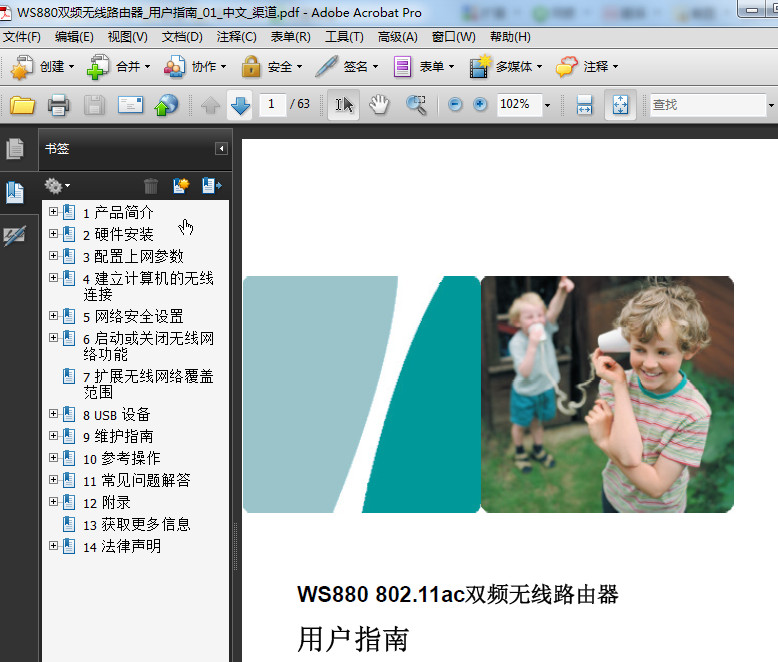Expand bookmark 14 法律声明
This screenshot has height=662, width=778.
tap(53, 545)
